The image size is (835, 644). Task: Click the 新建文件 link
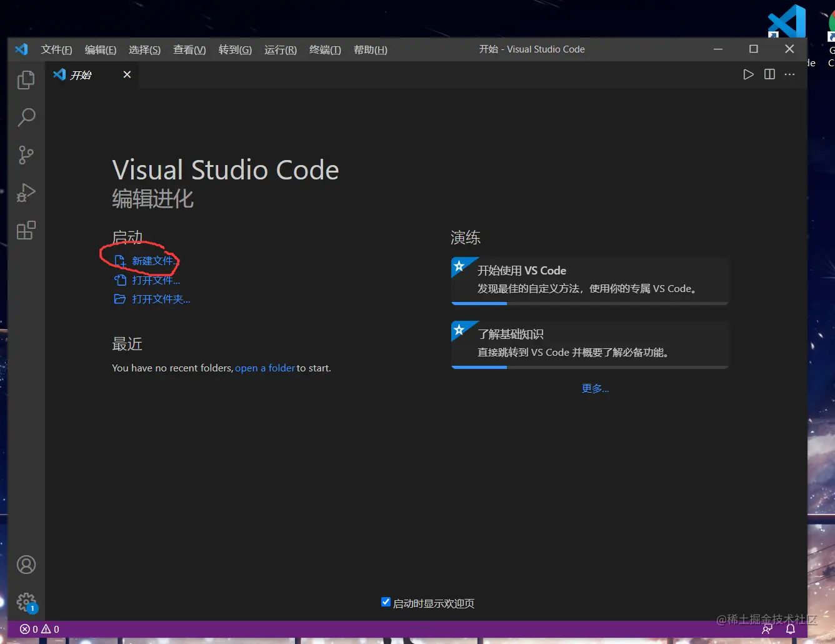(x=146, y=261)
